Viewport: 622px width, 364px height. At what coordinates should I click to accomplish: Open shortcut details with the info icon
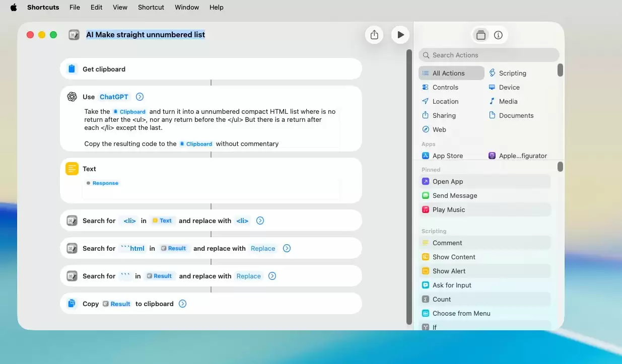click(x=498, y=35)
